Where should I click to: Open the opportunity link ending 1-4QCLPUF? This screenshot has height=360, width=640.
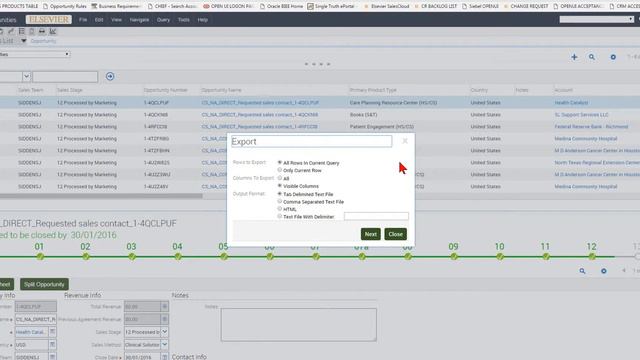point(260,103)
